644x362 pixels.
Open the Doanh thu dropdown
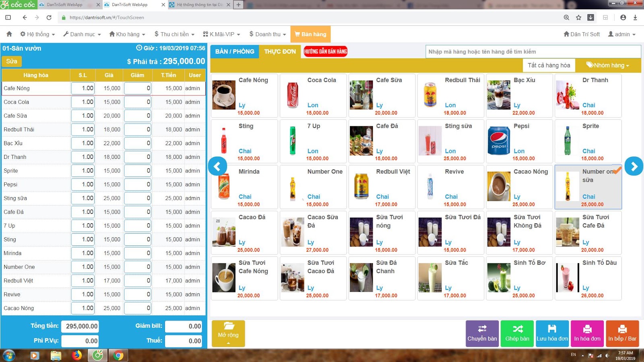coord(268,34)
